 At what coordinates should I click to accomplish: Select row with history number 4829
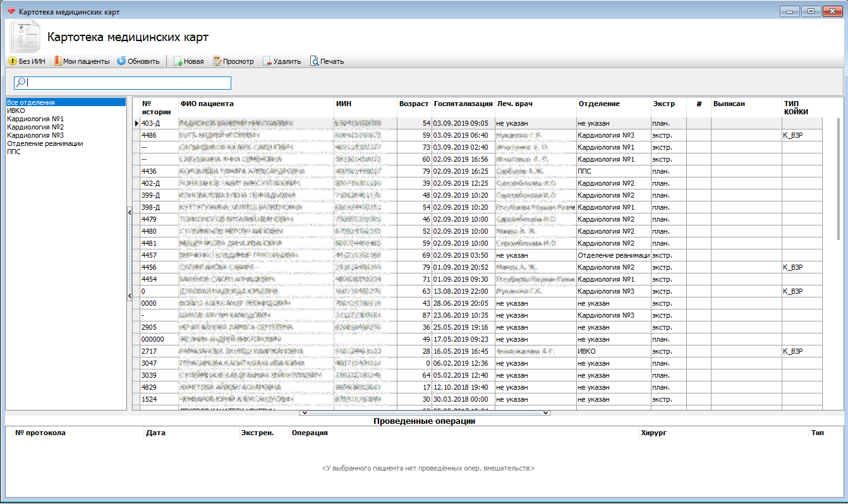[477, 387]
